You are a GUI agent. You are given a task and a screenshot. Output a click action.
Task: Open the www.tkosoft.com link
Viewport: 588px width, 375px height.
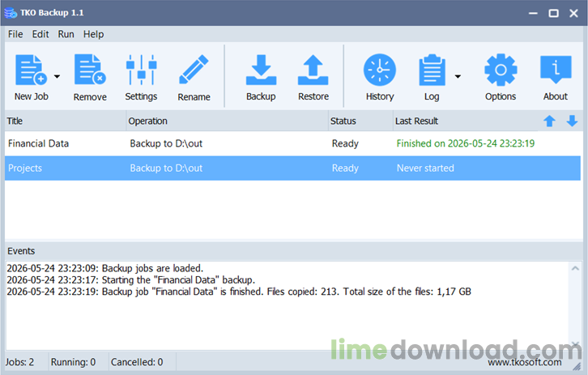tap(525, 362)
